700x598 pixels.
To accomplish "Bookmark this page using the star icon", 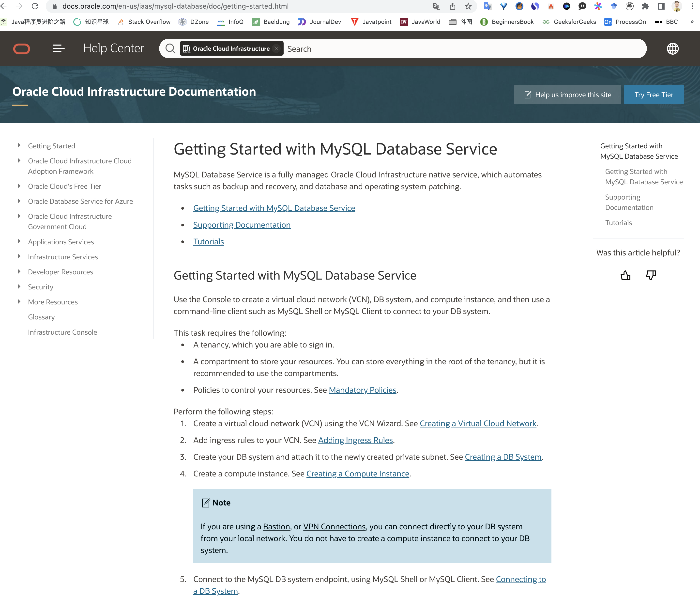I will coord(468,6).
